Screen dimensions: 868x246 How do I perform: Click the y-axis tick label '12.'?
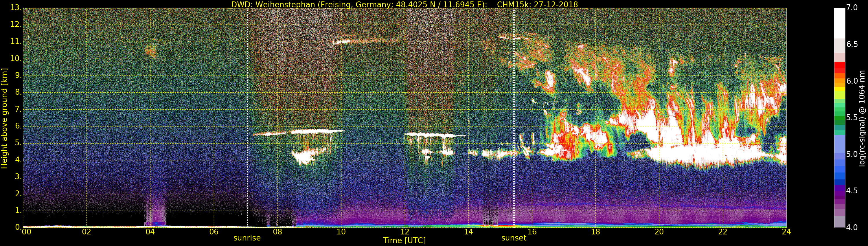click(16, 24)
